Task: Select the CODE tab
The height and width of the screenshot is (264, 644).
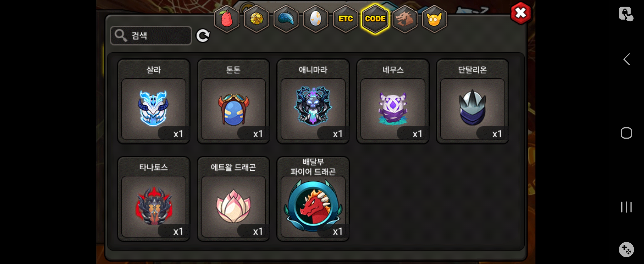Action: 375,19
